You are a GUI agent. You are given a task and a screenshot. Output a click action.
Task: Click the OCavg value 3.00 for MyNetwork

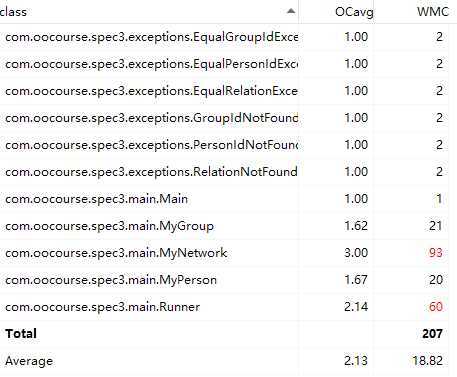click(356, 253)
